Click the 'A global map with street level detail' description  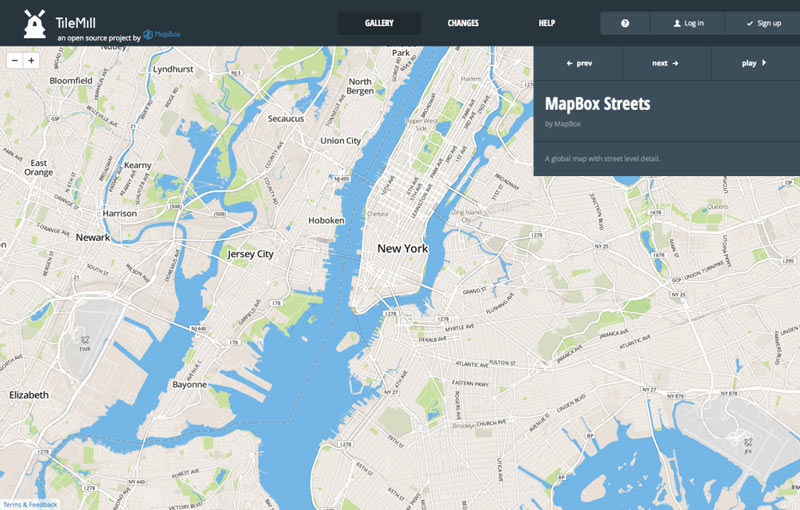pyautogui.click(x=603, y=159)
